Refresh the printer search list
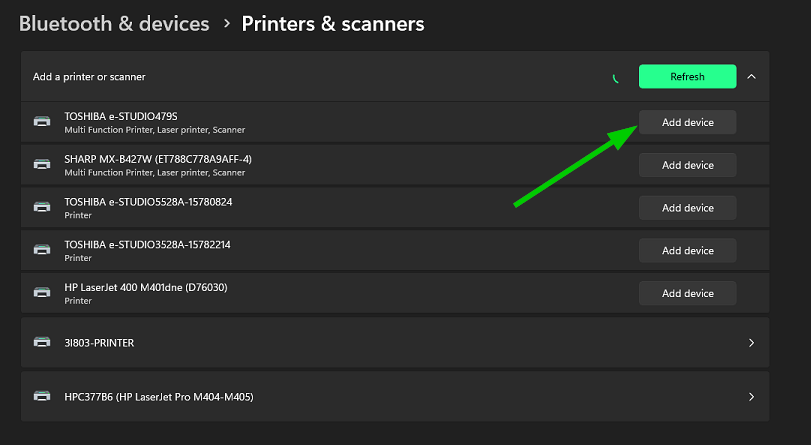Image resolution: width=811 pixels, height=445 pixels. pos(687,77)
